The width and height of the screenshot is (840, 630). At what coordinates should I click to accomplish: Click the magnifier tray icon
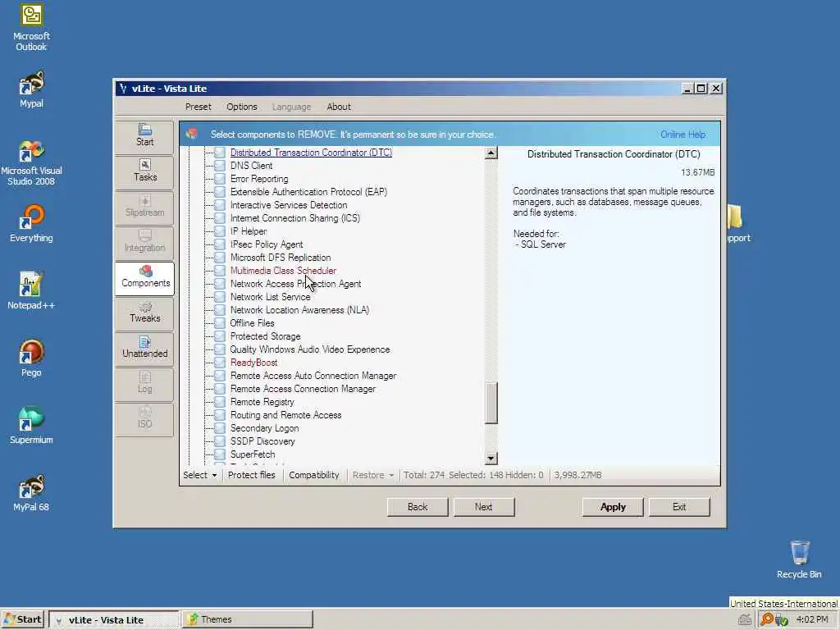point(767,619)
